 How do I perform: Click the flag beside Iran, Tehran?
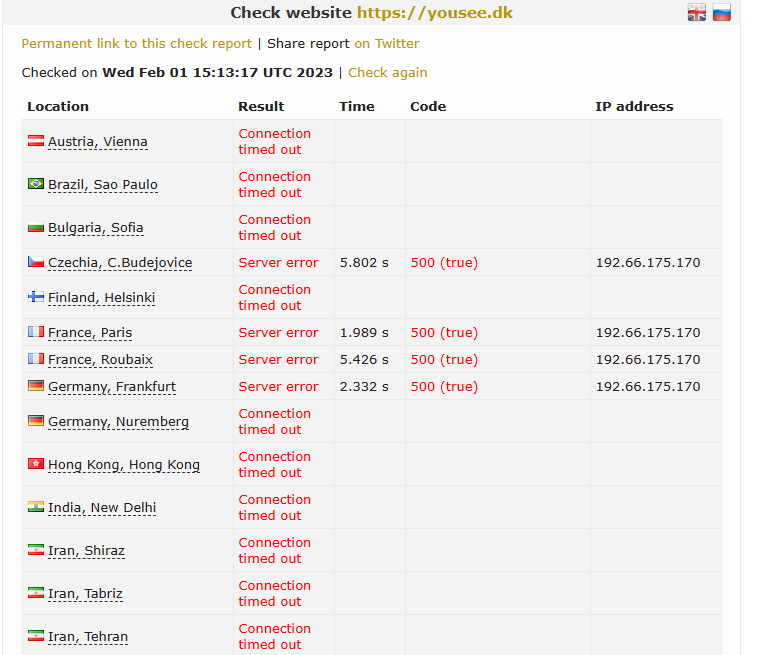[36, 636]
